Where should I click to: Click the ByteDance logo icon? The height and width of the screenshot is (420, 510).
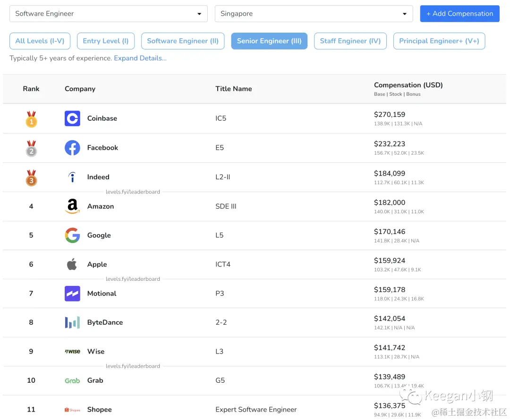point(72,322)
